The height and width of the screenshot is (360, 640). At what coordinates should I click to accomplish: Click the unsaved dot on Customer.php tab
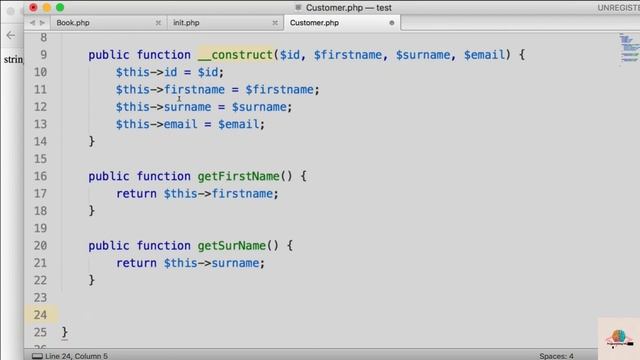[x=392, y=23]
